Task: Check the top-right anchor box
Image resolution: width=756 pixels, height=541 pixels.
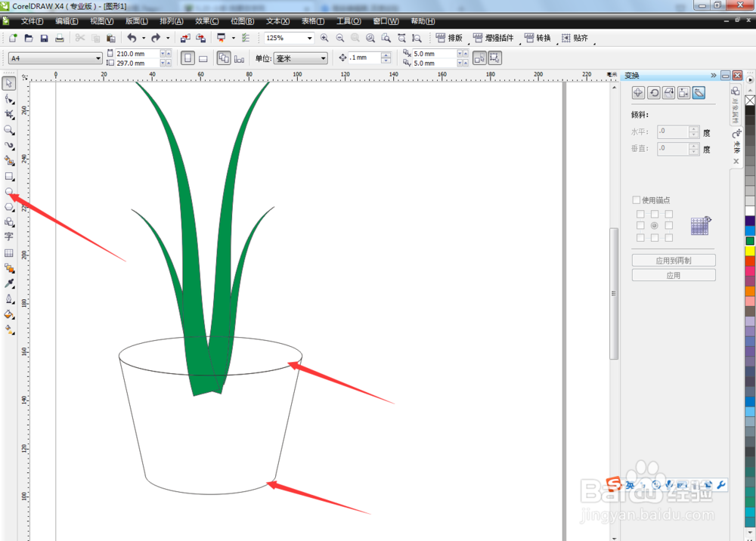Action: (x=669, y=214)
